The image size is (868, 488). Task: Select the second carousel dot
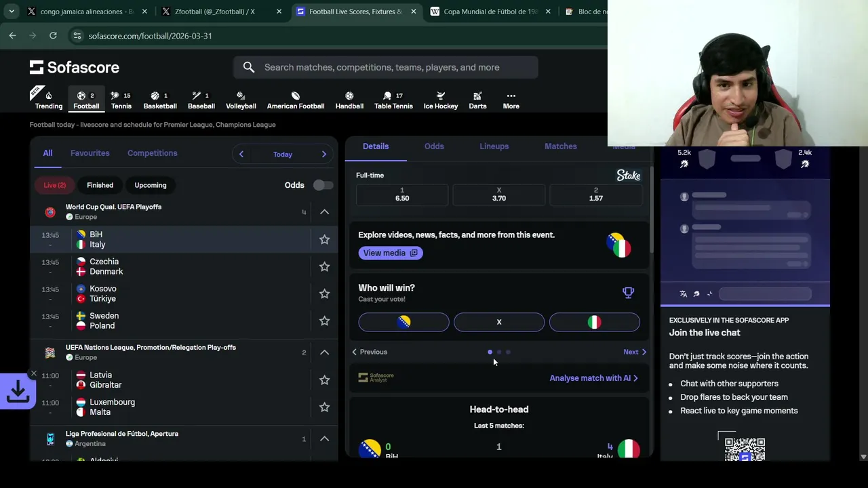coord(499,352)
